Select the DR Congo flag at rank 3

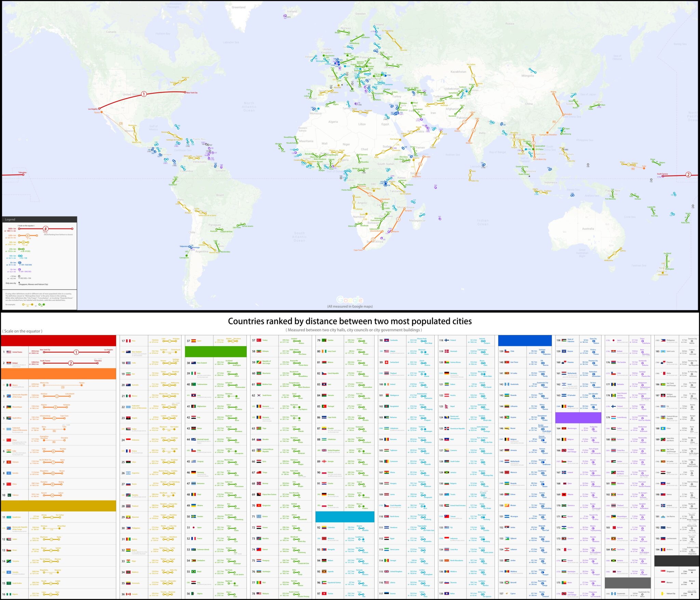pyautogui.click(x=9, y=396)
